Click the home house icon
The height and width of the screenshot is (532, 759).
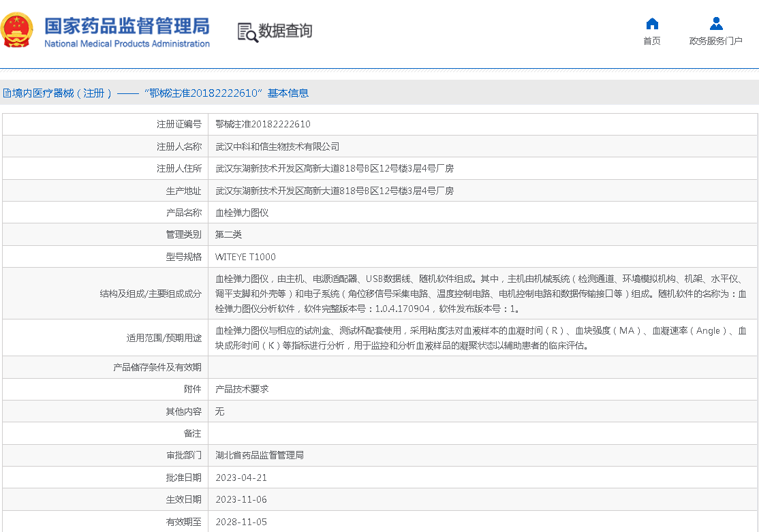[x=652, y=24]
